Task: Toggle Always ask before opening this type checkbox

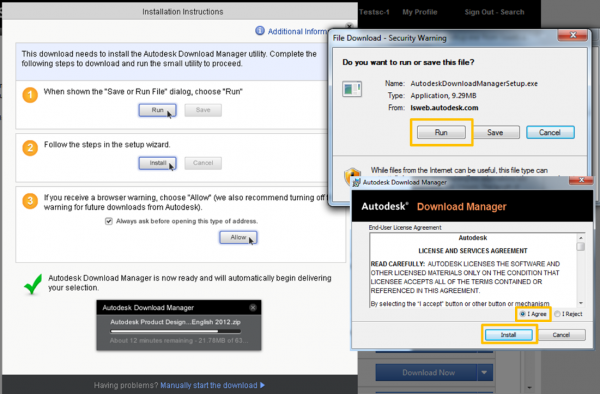Action: (x=109, y=221)
